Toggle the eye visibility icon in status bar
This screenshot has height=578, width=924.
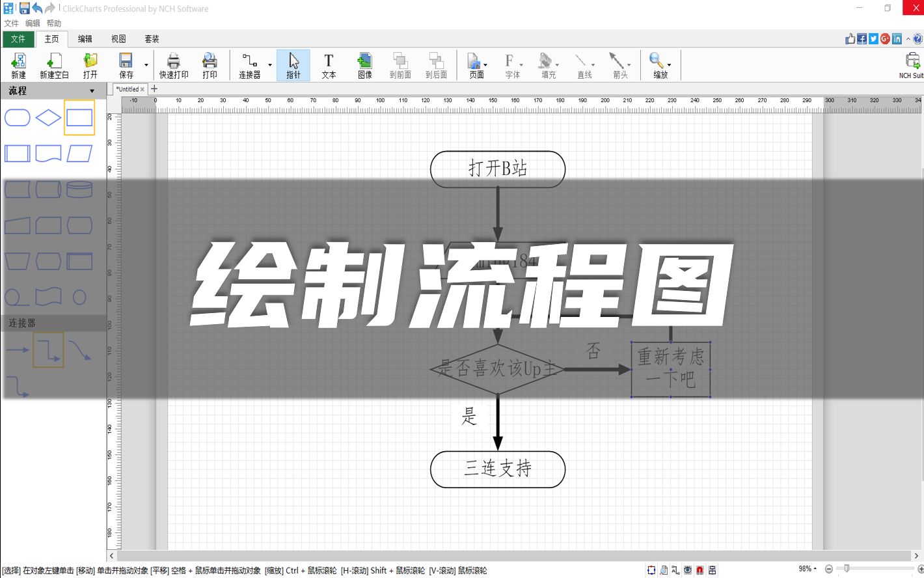688,570
